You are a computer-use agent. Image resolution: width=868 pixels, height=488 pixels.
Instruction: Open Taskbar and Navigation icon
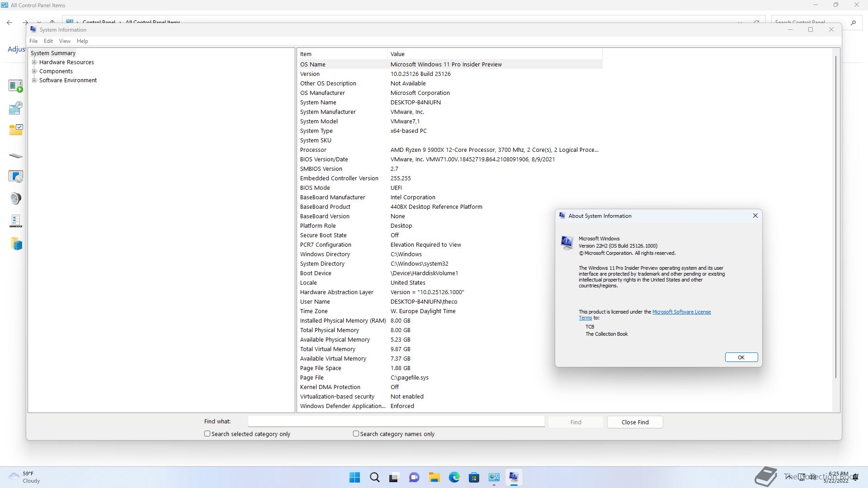pos(15,221)
